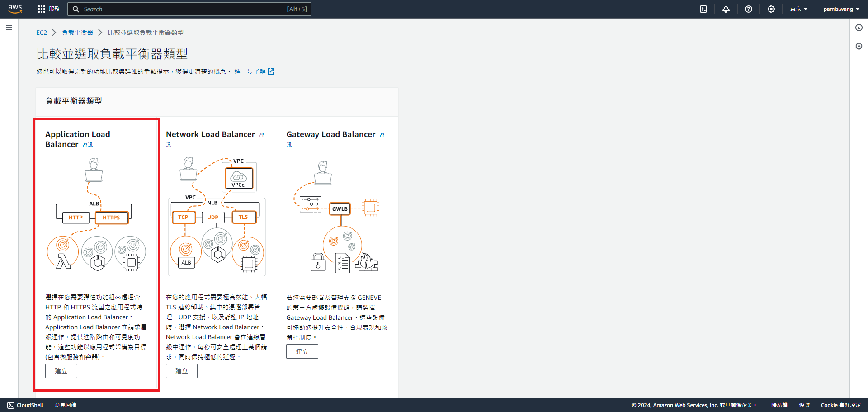
Task: Click the Network Load Balancer heading
Action: 210,134
